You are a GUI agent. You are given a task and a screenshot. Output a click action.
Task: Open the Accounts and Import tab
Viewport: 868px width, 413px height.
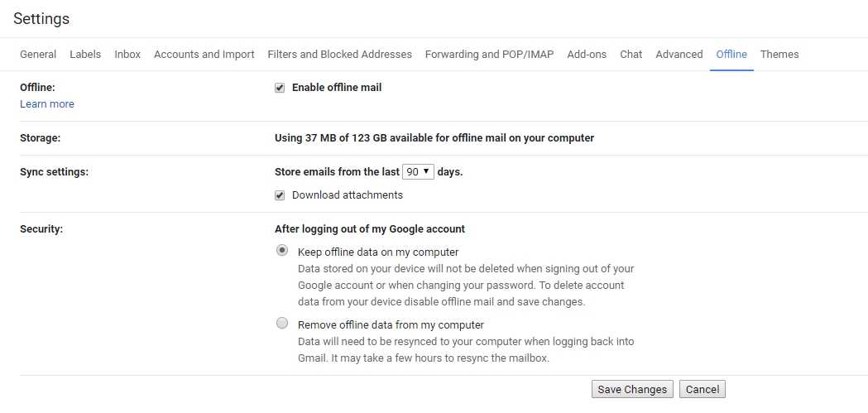[204, 55]
